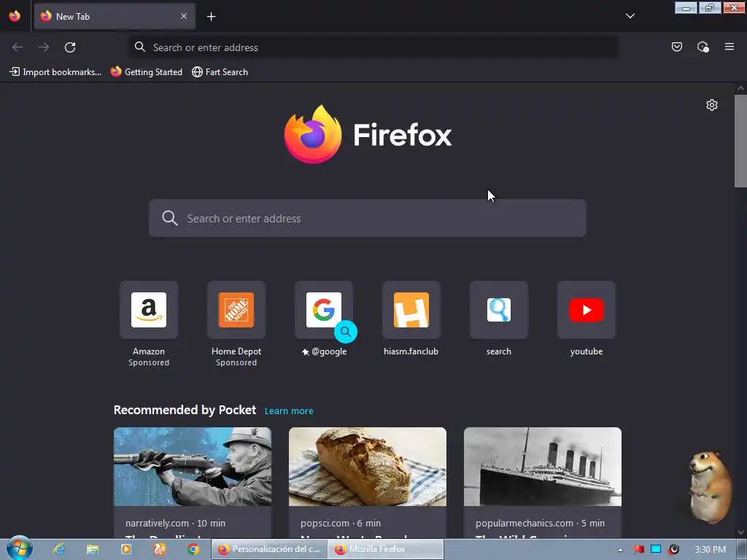Open Windows Explorer folder taskbar icon
The image size is (747, 560).
(93, 550)
